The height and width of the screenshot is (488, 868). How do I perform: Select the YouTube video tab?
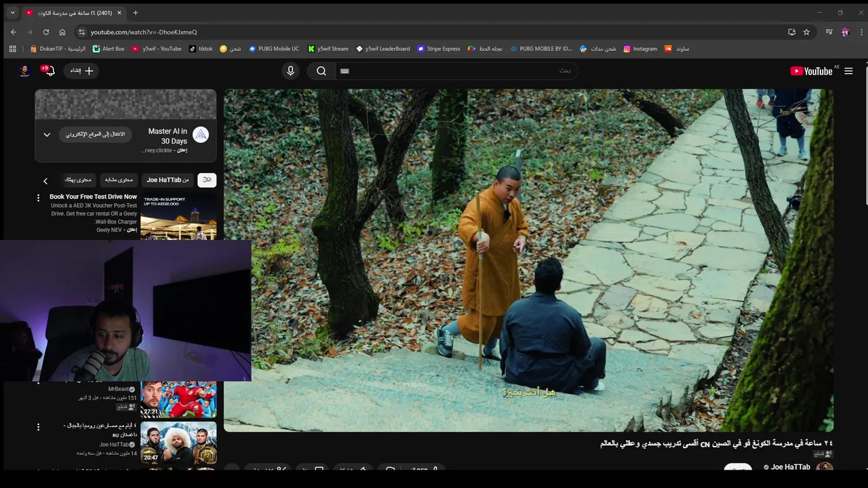[73, 13]
